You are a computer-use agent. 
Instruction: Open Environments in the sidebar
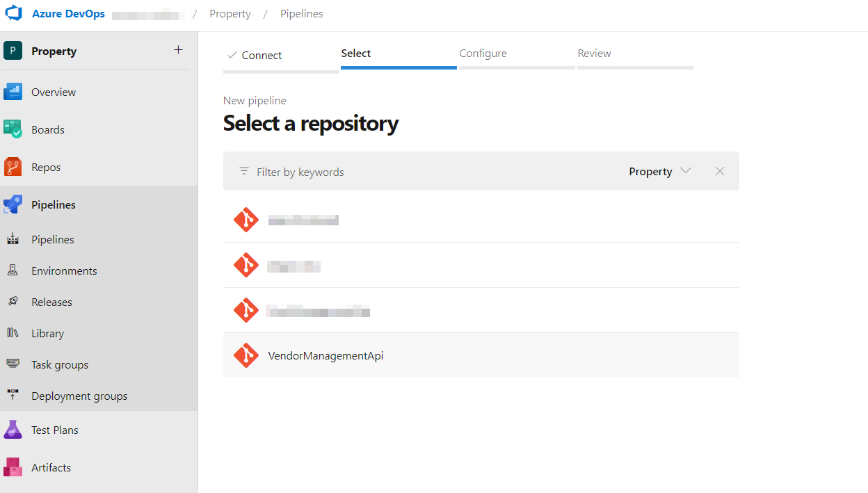click(x=99, y=270)
